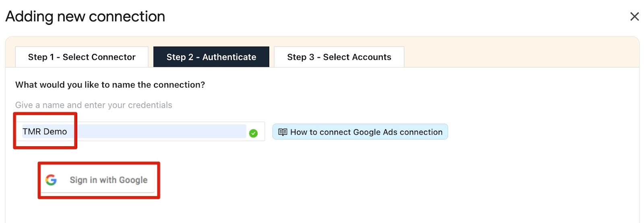Click the word "Google" on the sign-in button
Image resolution: width=644 pixels, height=223 pixels.
[x=133, y=180]
